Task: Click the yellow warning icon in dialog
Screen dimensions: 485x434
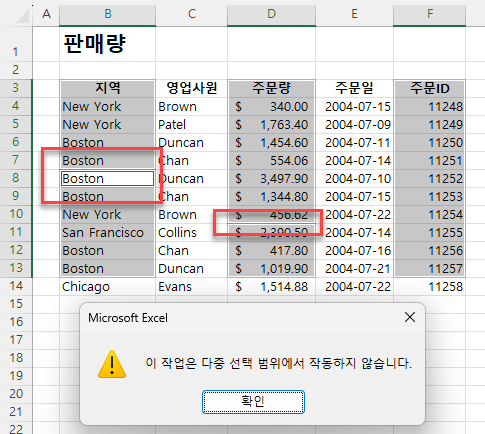Action: tap(112, 364)
